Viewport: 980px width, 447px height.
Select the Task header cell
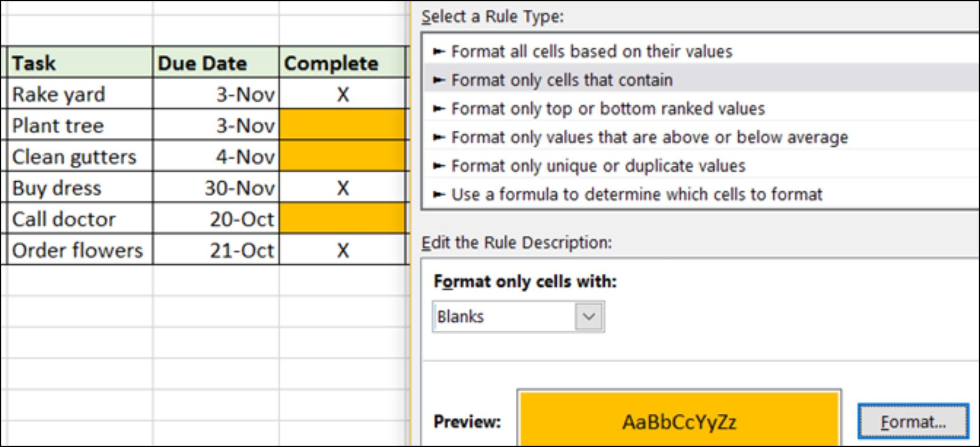[x=80, y=63]
